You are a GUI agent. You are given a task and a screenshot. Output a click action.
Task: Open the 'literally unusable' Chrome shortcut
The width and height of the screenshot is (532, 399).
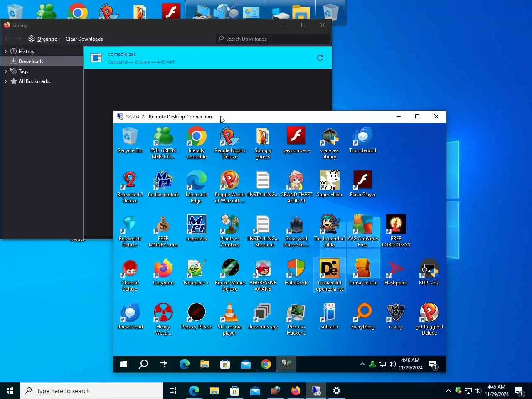point(196,143)
